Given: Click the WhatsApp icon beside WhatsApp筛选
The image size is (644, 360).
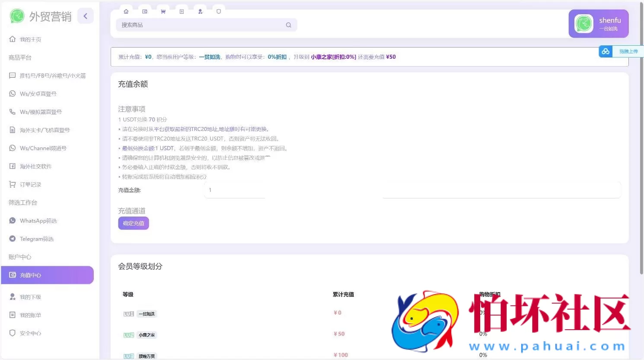Looking at the screenshot, I should click(13, 220).
